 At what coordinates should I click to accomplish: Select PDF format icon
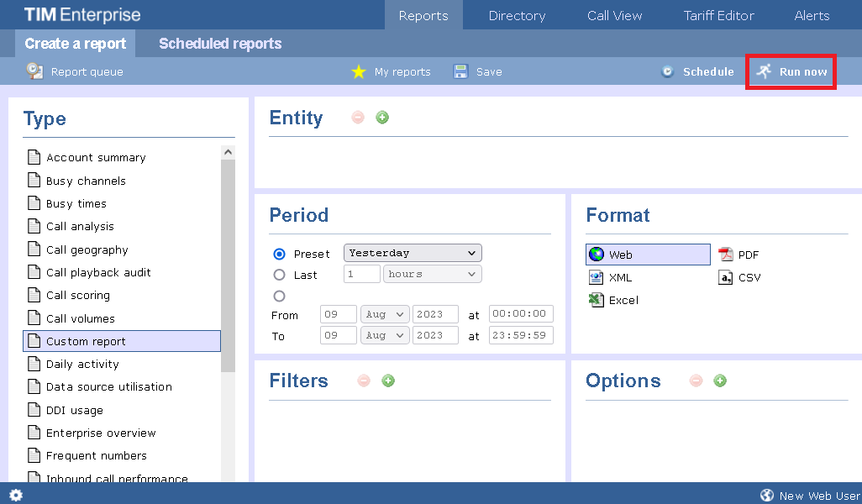click(x=725, y=255)
